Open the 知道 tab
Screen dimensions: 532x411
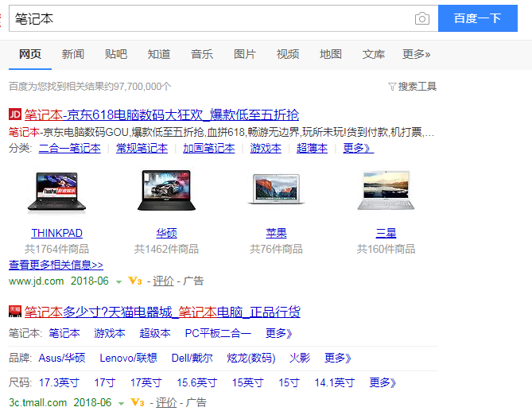click(x=159, y=54)
